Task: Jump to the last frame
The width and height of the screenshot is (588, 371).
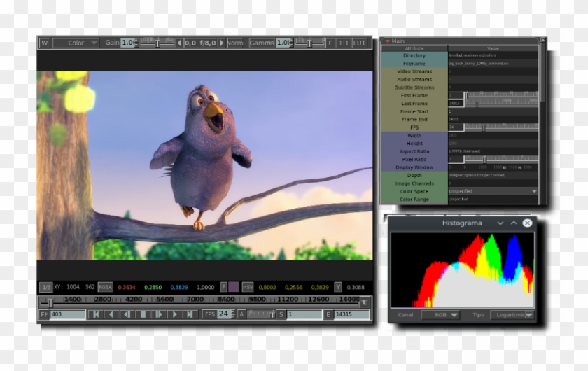Action: point(190,314)
